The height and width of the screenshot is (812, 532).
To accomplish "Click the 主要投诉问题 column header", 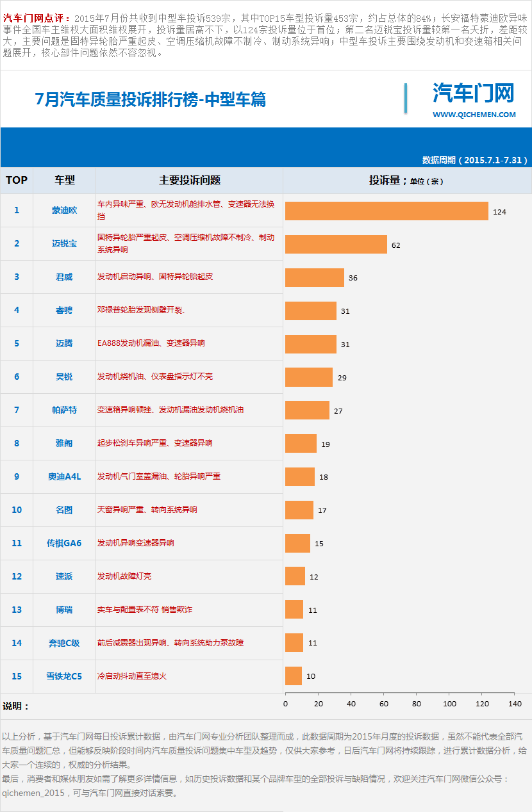I will pyautogui.click(x=190, y=180).
